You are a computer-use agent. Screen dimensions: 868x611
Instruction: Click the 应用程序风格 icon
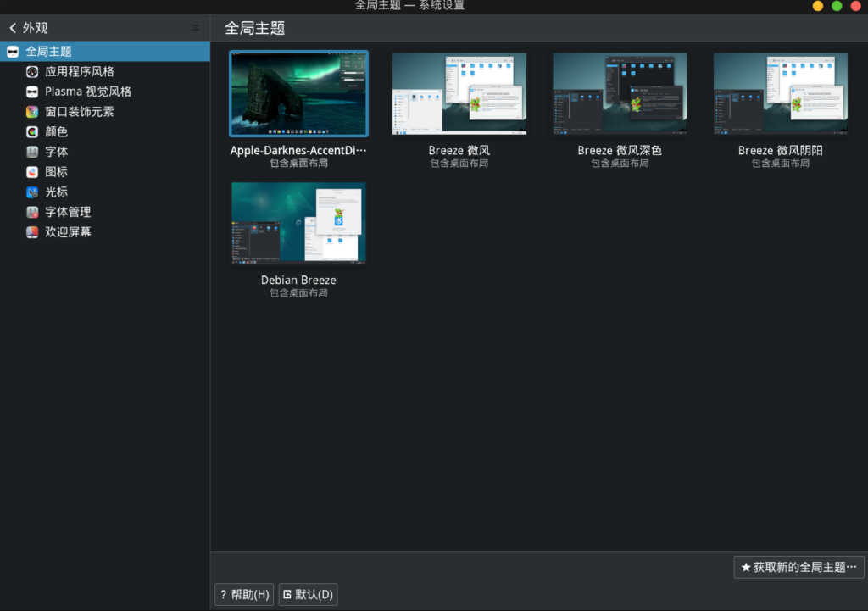tap(32, 71)
